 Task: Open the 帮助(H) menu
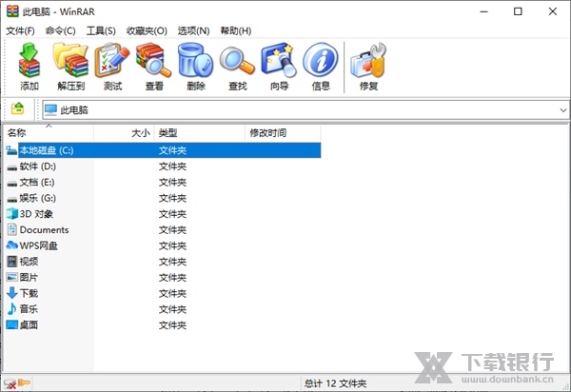point(236,31)
